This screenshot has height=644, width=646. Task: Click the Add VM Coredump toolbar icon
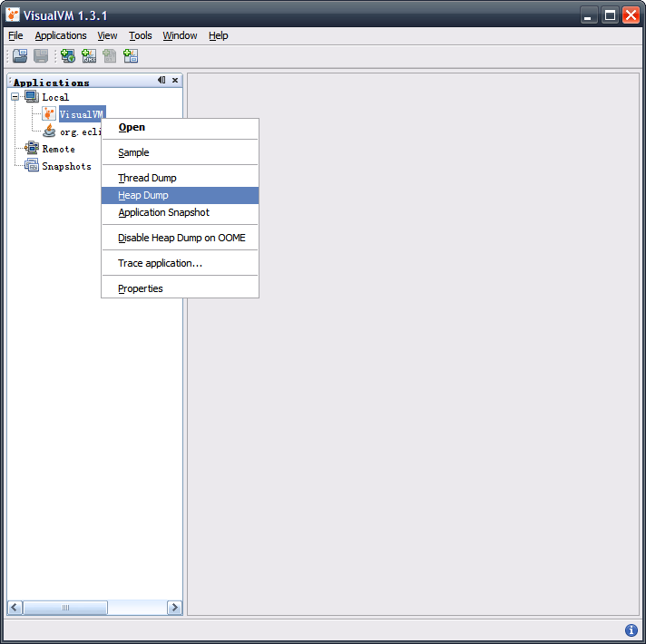[110, 55]
